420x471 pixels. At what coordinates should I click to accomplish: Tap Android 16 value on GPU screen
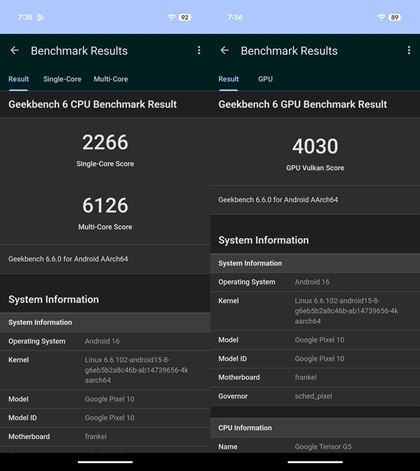coord(312,282)
